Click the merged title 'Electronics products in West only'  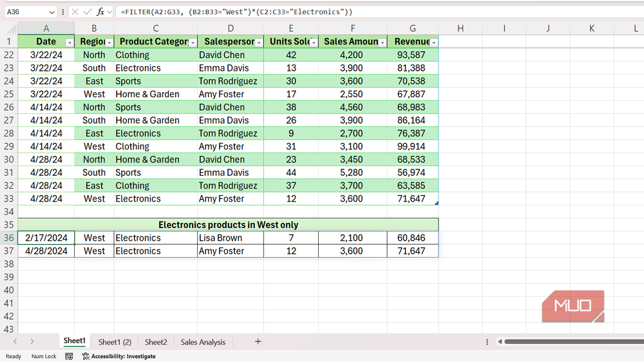[x=229, y=225]
